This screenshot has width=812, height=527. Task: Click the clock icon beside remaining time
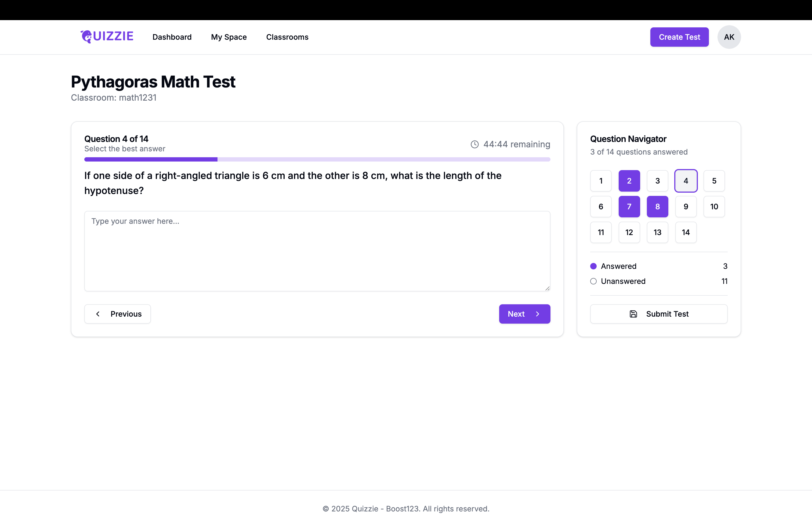474,144
